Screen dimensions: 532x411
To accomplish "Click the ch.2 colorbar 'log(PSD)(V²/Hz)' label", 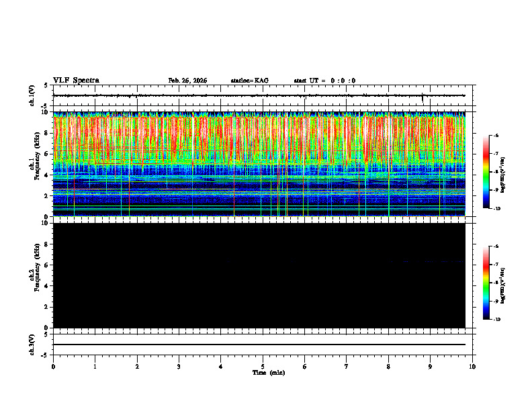I will (503, 285).
